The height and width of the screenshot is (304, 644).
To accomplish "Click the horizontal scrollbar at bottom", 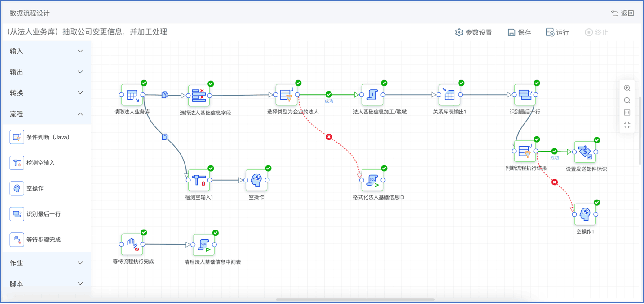I will (x=355, y=300).
